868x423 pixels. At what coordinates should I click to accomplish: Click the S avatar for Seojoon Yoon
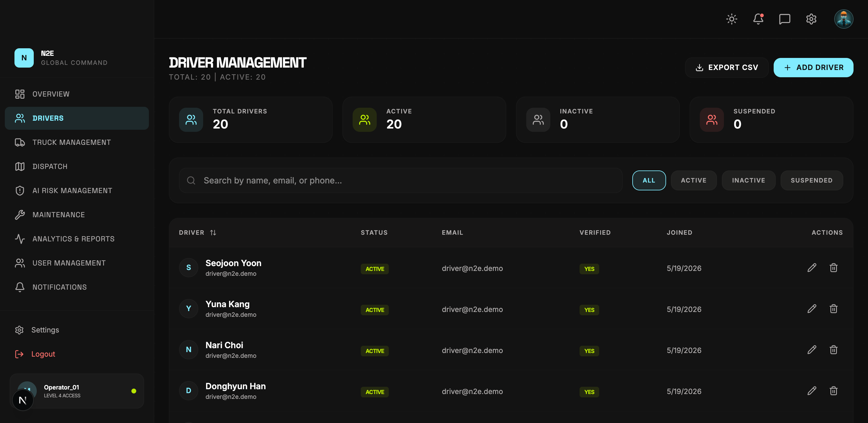(189, 268)
